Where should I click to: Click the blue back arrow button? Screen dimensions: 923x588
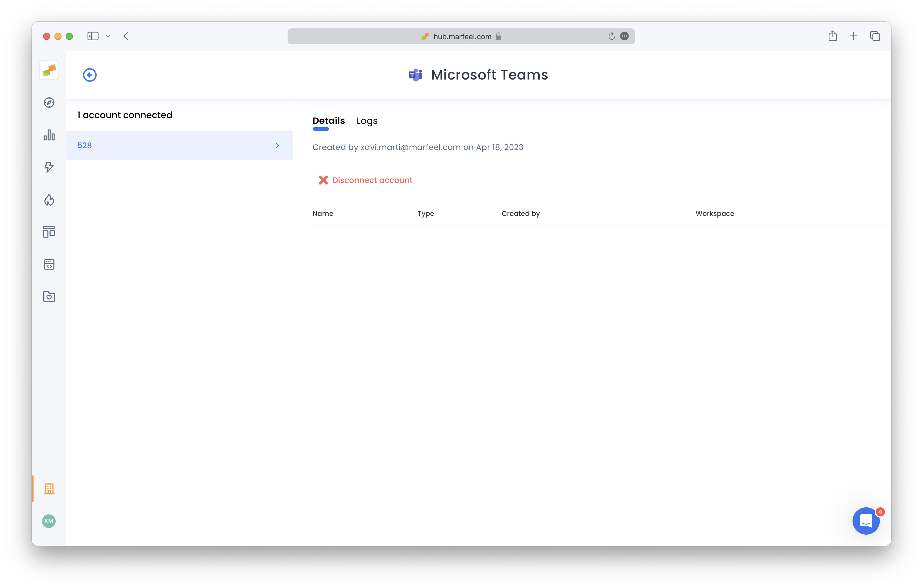pyautogui.click(x=89, y=75)
